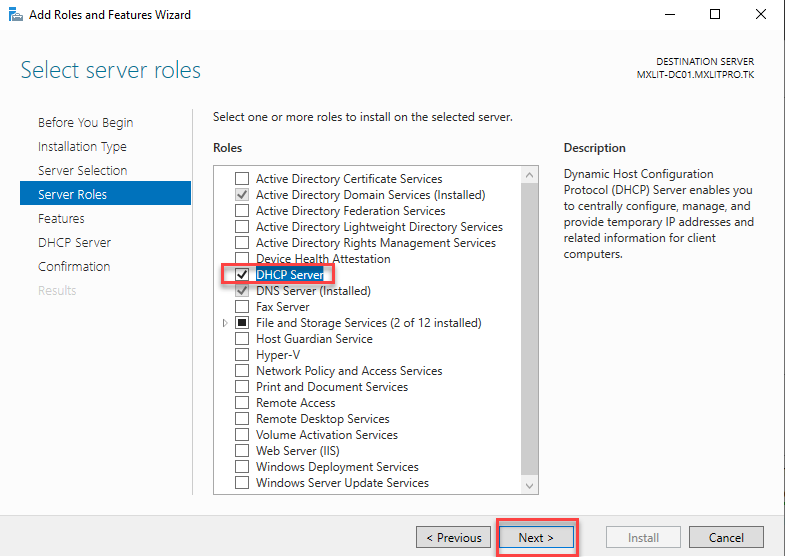This screenshot has width=785, height=557.
Task: Enable Windows Server Update Services role
Action: pos(241,483)
